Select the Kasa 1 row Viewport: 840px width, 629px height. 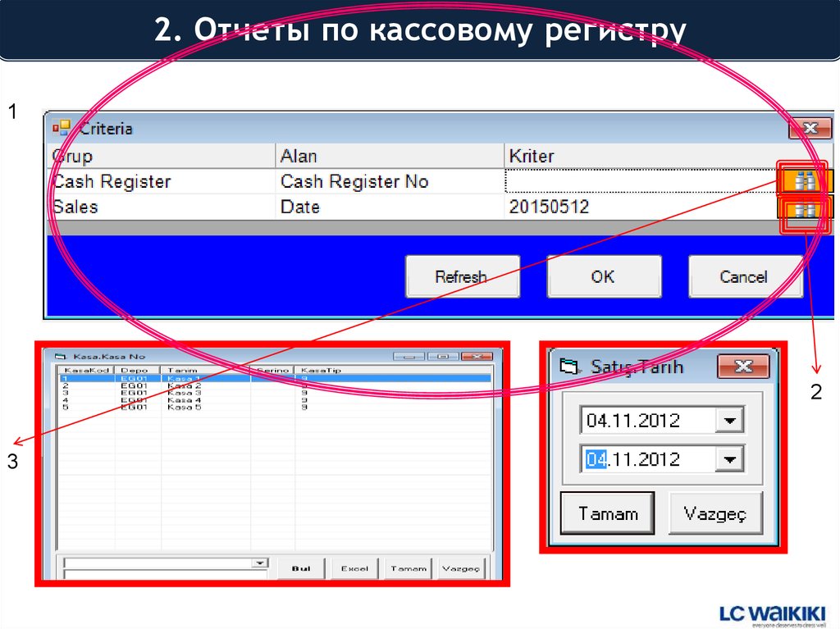coord(274,378)
